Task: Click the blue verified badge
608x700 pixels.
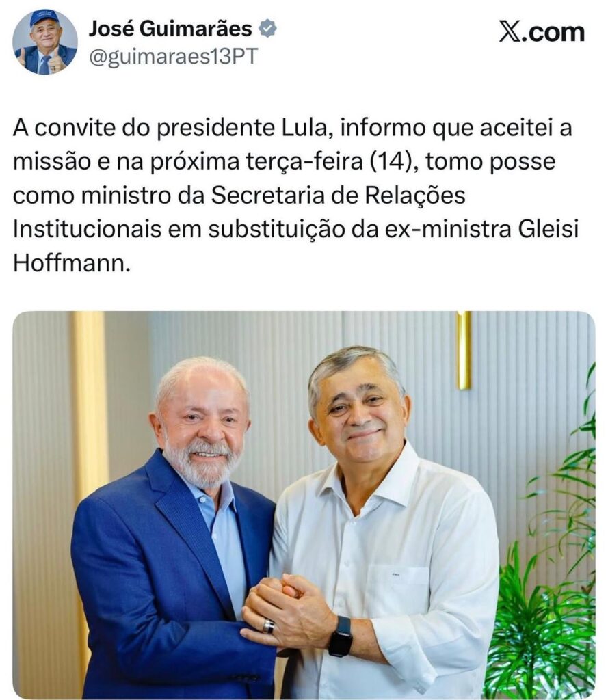Action: pyautogui.click(x=267, y=29)
